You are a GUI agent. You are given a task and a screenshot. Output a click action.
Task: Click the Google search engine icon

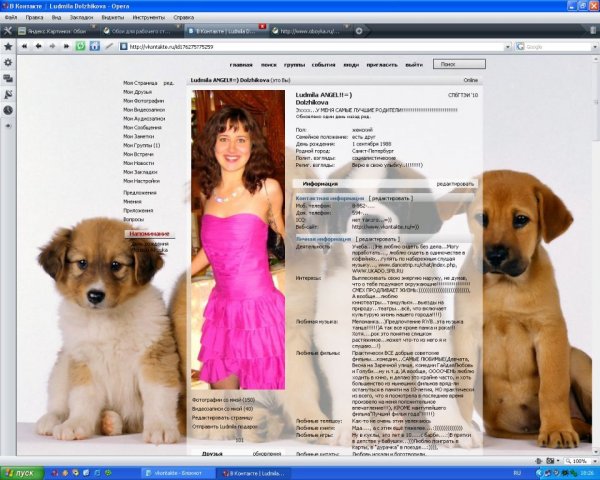coord(520,47)
